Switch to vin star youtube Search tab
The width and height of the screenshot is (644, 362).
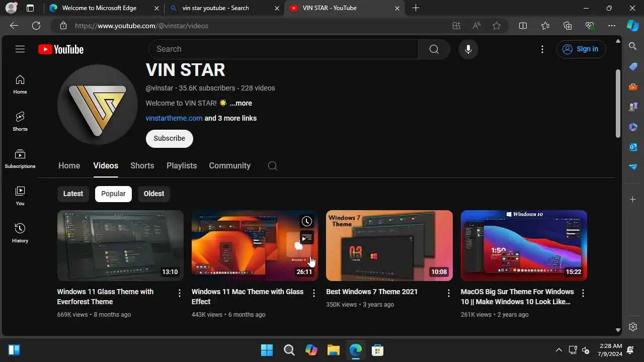(224, 8)
